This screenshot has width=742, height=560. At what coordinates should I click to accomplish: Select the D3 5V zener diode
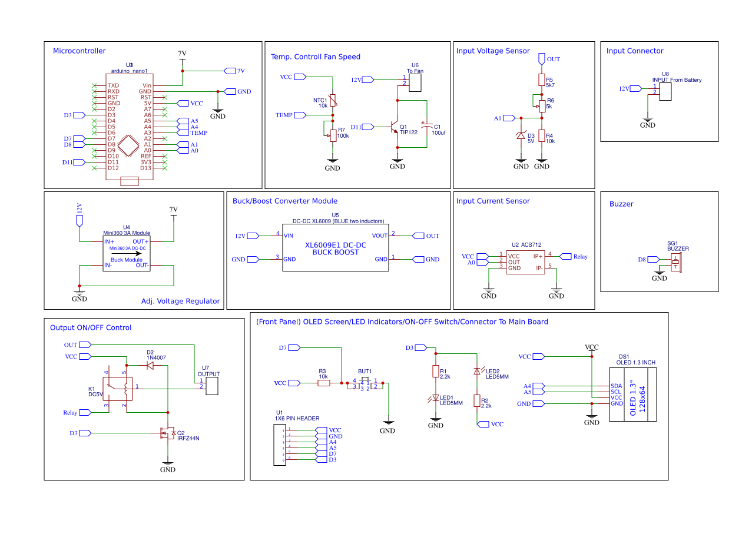(x=521, y=135)
